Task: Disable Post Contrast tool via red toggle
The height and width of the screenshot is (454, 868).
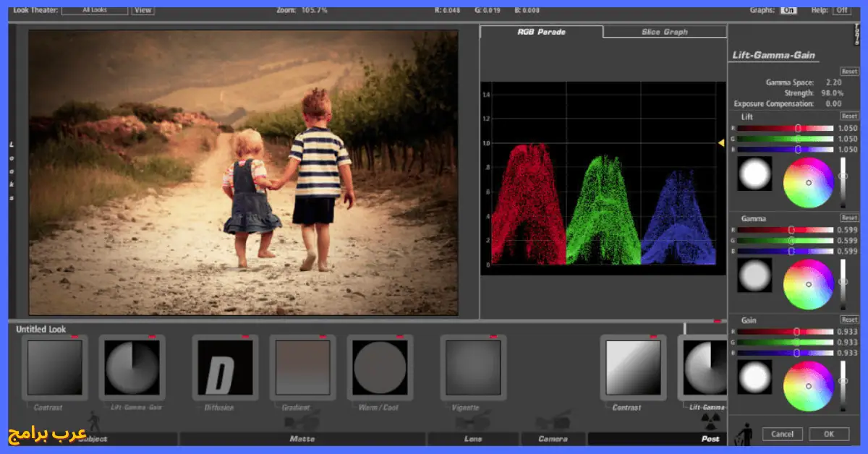Action: (653, 337)
